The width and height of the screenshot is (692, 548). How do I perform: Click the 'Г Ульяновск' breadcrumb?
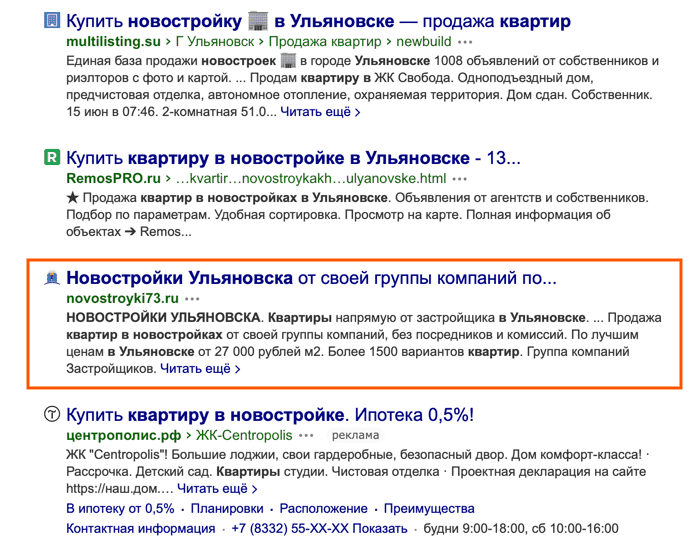(x=215, y=41)
